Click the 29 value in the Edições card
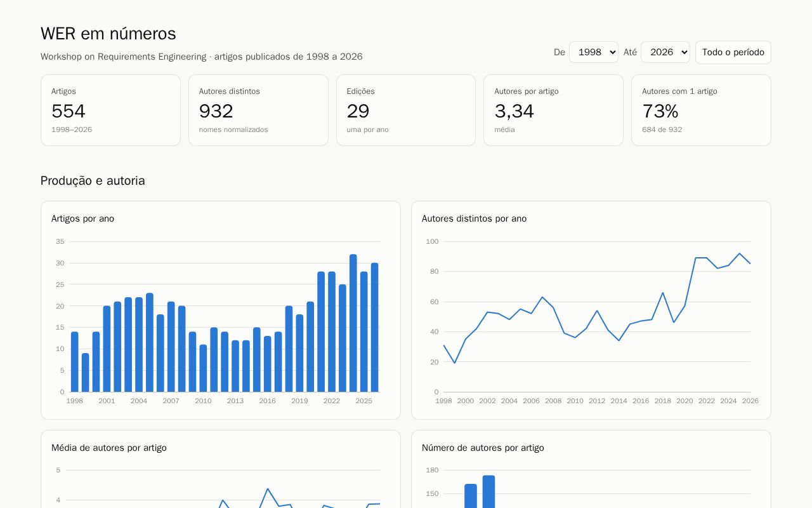 358,111
